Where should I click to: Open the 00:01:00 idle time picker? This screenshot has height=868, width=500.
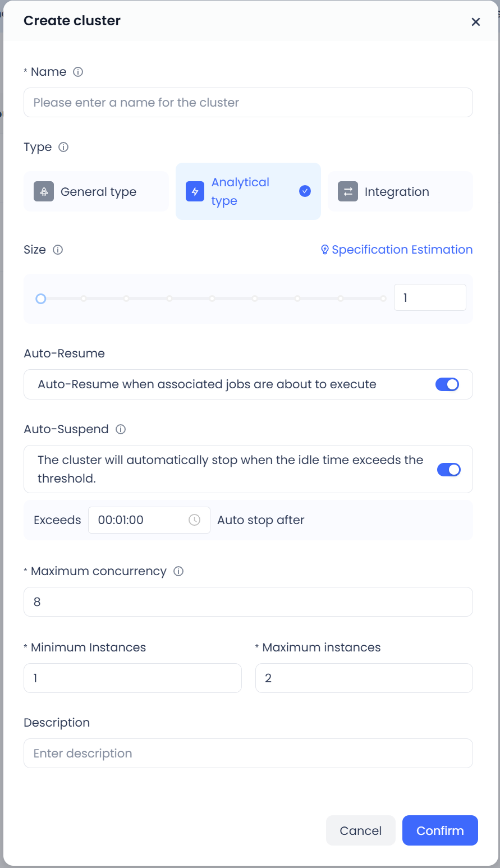(x=140, y=520)
